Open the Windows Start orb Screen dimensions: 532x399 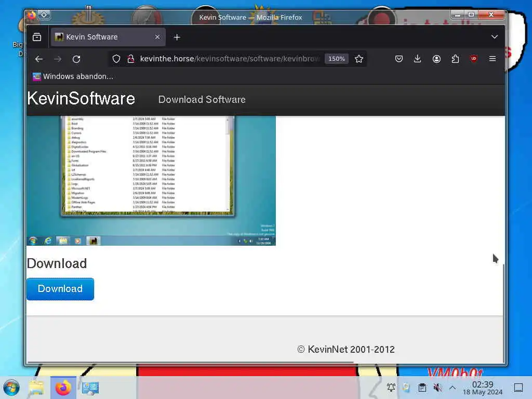11,388
